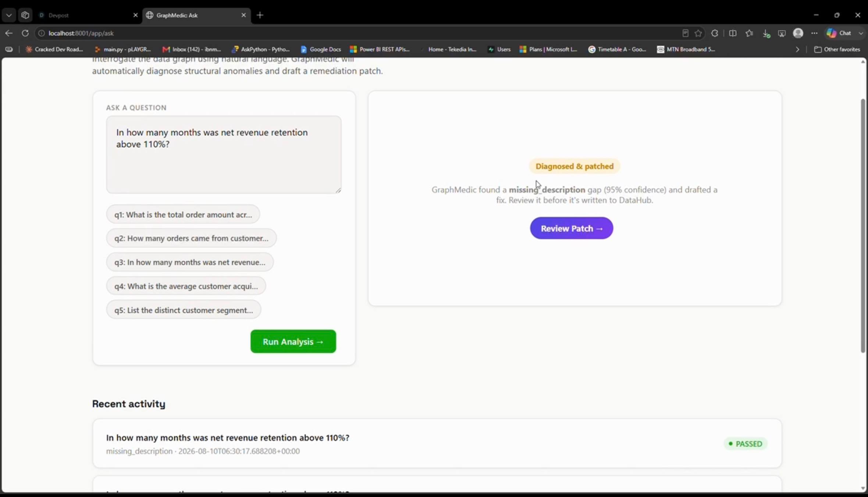
Task: Click the PASSED status badge
Action: point(746,444)
